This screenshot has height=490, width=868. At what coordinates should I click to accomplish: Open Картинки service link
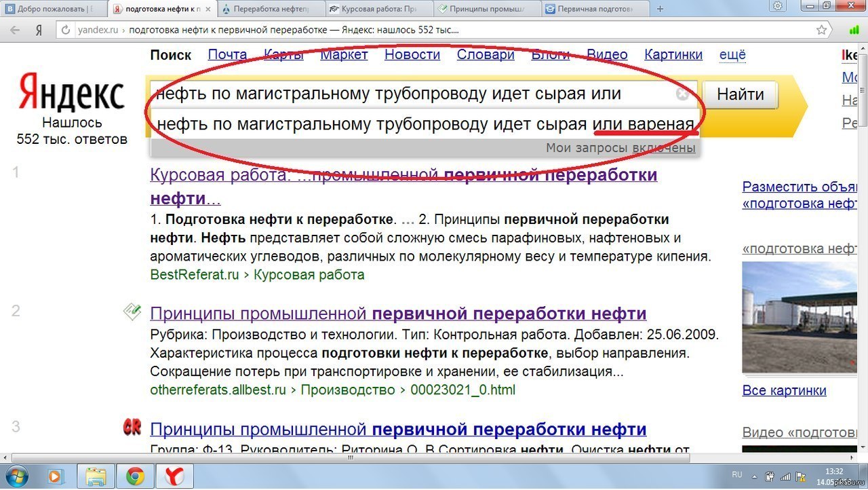pyautogui.click(x=673, y=55)
